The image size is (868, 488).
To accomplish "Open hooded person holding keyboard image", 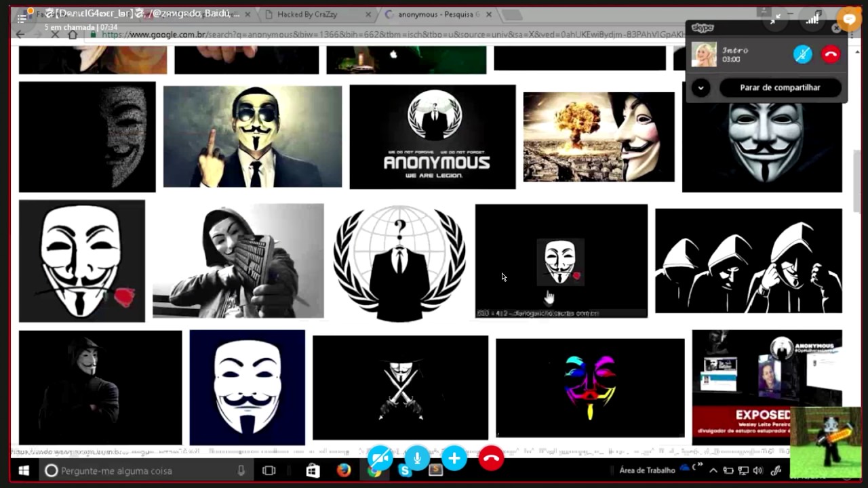I will [x=238, y=261].
